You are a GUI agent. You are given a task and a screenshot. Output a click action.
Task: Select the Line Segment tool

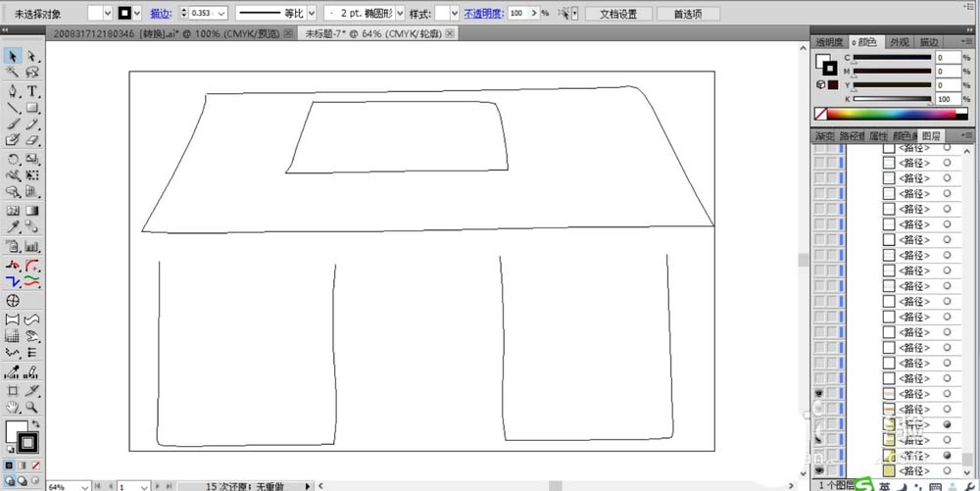coord(13,108)
